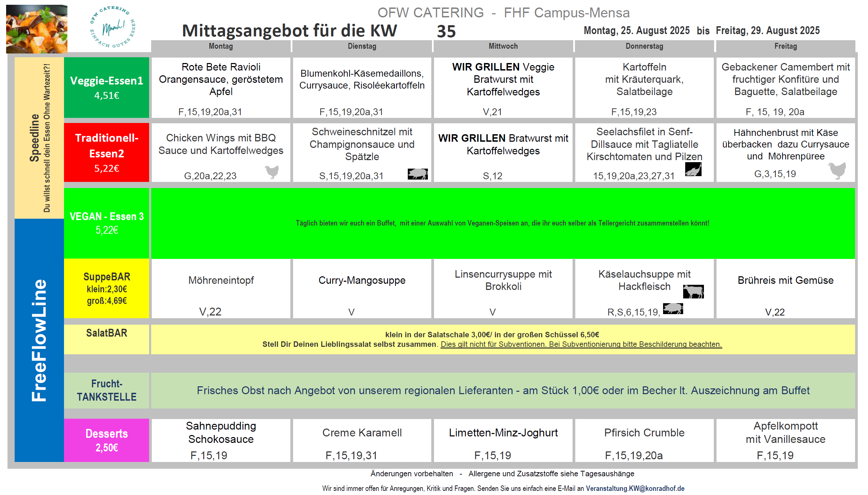
Task: Click allergen codes 'G,3,15,19' on Friday
Action: [x=775, y=174]
